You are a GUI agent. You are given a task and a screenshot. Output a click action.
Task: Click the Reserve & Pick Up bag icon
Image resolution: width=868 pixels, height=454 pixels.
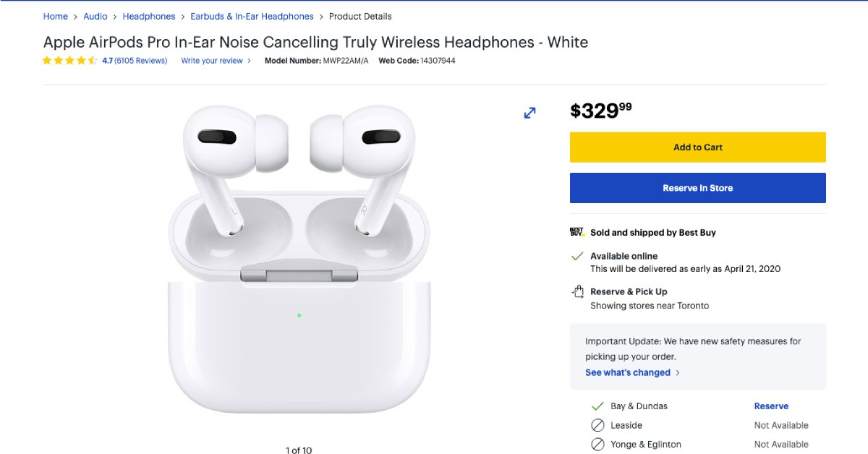tap(578, 291)
